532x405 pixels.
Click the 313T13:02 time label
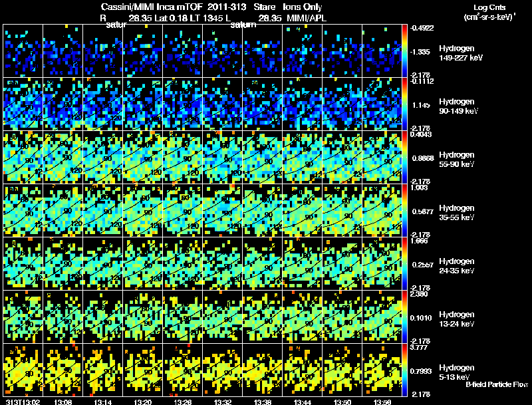click(23, 402)
